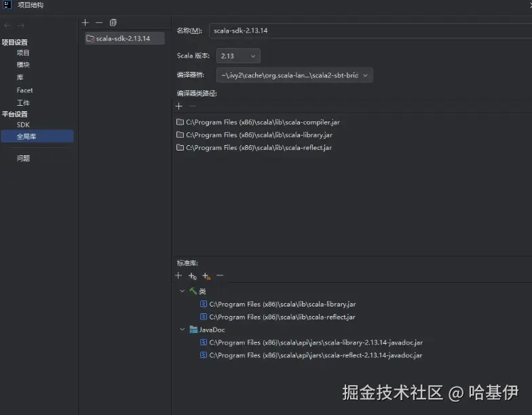Open 工件 settings page

pyautogui.click(x=23, y=103)
